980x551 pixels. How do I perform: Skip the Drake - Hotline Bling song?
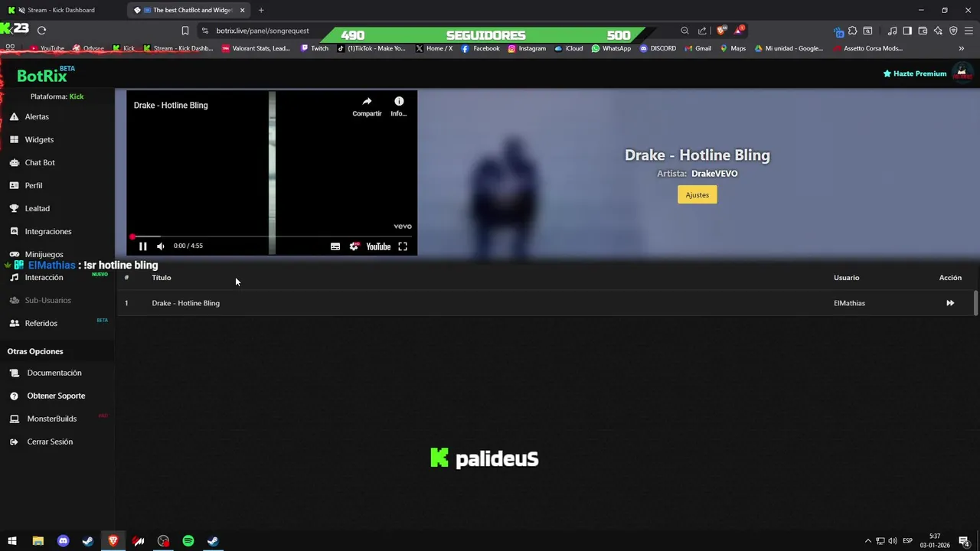point(950,303)
